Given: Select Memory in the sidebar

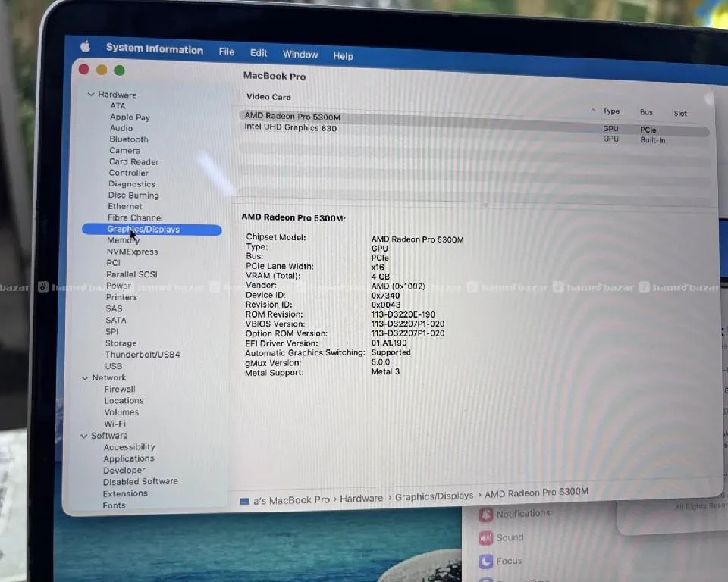Looking at the screenshot, I should pos(123,240).
